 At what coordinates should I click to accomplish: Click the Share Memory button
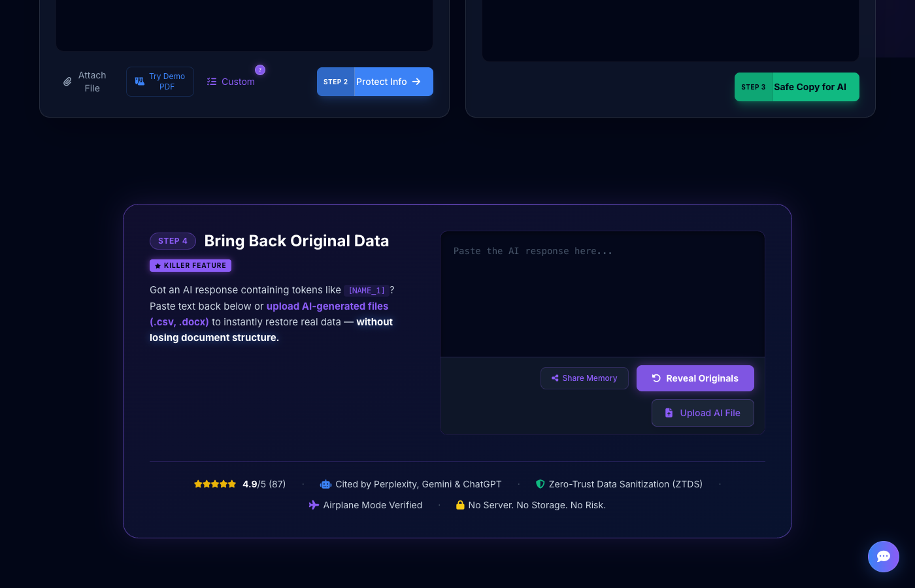584,378
